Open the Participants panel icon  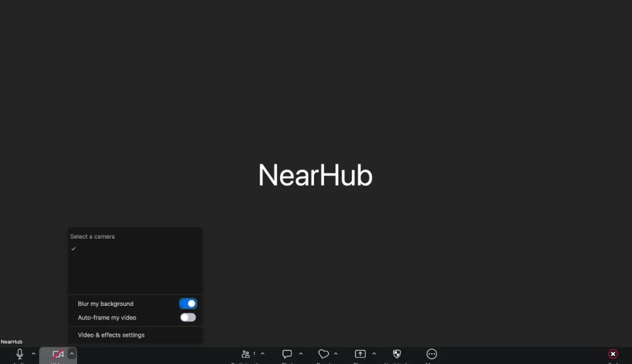pos(246,354)
